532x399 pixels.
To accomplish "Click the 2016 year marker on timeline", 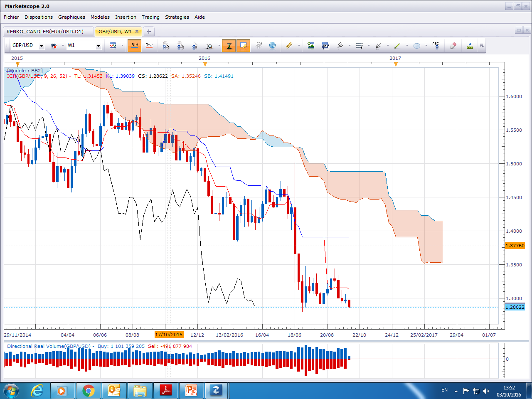I will pos(204,59).
